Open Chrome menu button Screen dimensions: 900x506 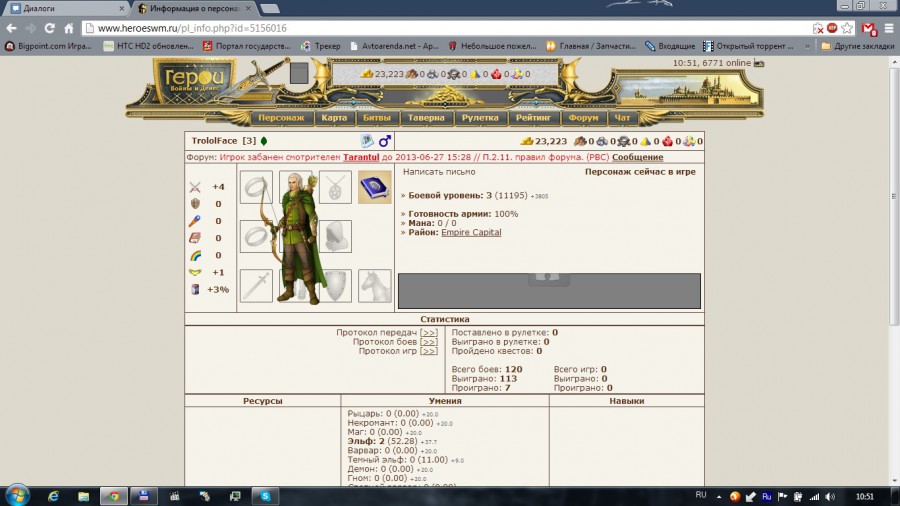coord(889,28)
